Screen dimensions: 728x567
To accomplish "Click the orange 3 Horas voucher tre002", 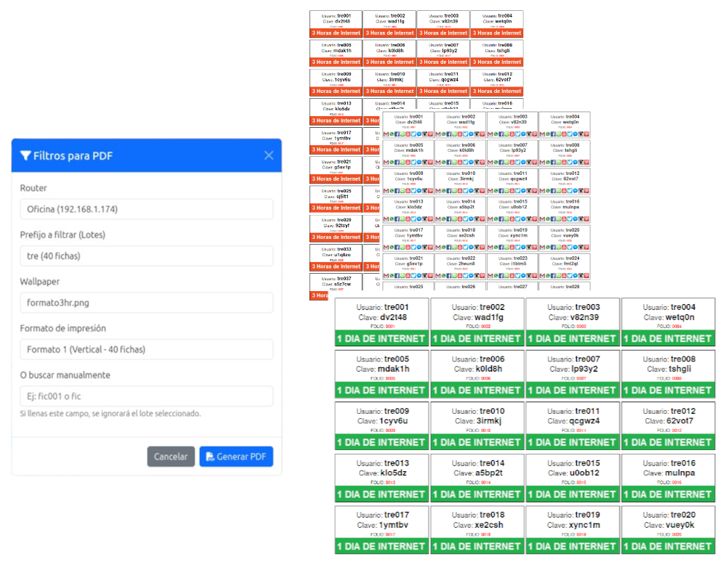I will tap(389, 24).
